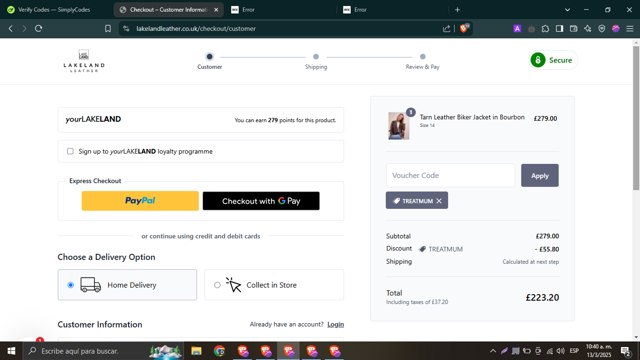Go to the Customer checkout step

pos(209,61)
